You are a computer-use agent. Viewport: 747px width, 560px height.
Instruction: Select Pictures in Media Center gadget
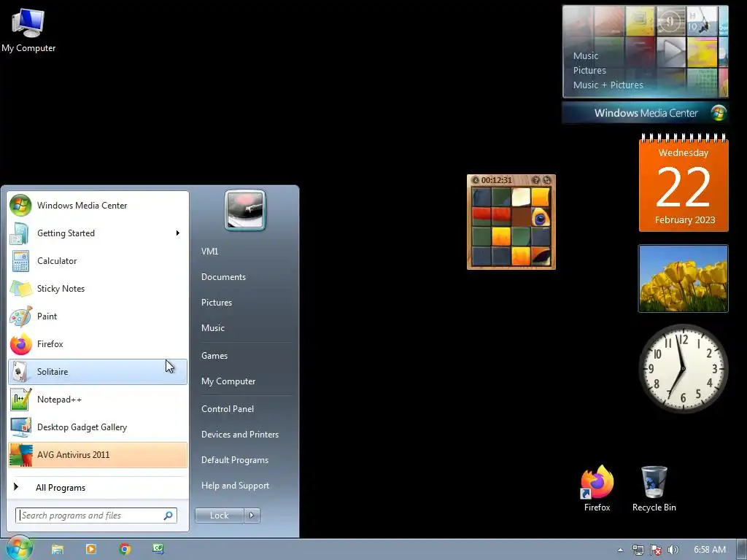point(589,71)
